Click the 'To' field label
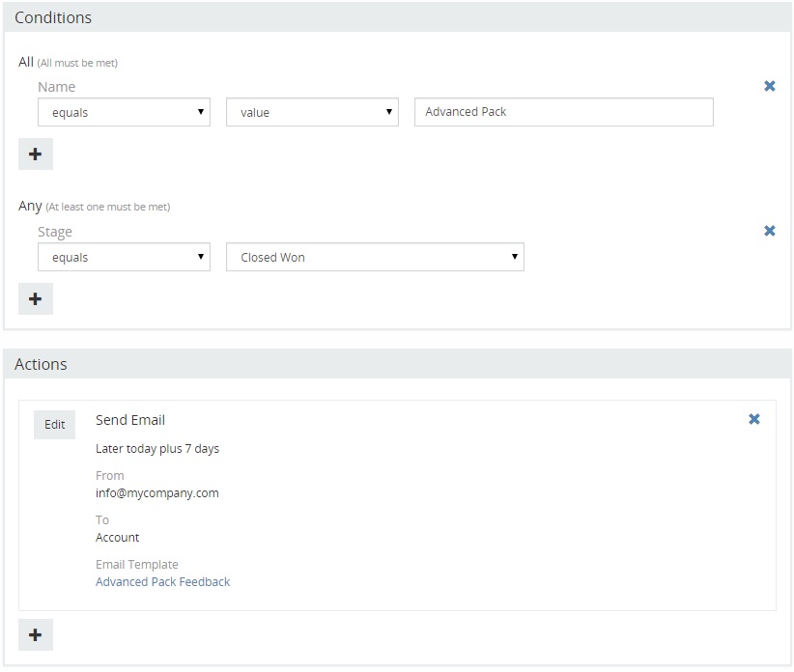The height and width of the screenshot is (672, 794). [101, 519]
